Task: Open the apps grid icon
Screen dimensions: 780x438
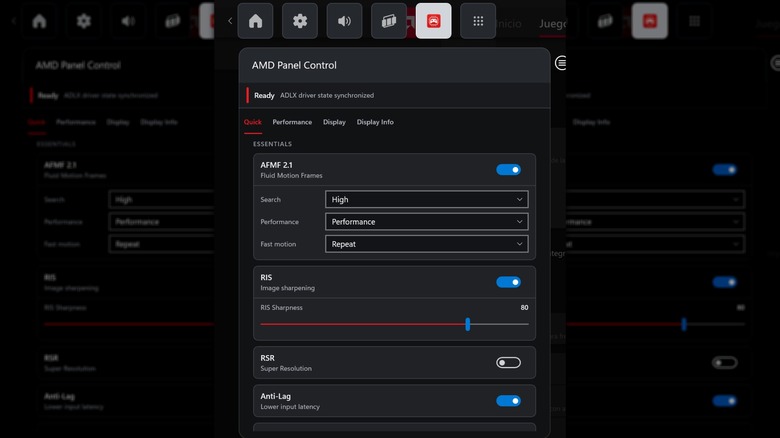Action: [x=478, y=21]
